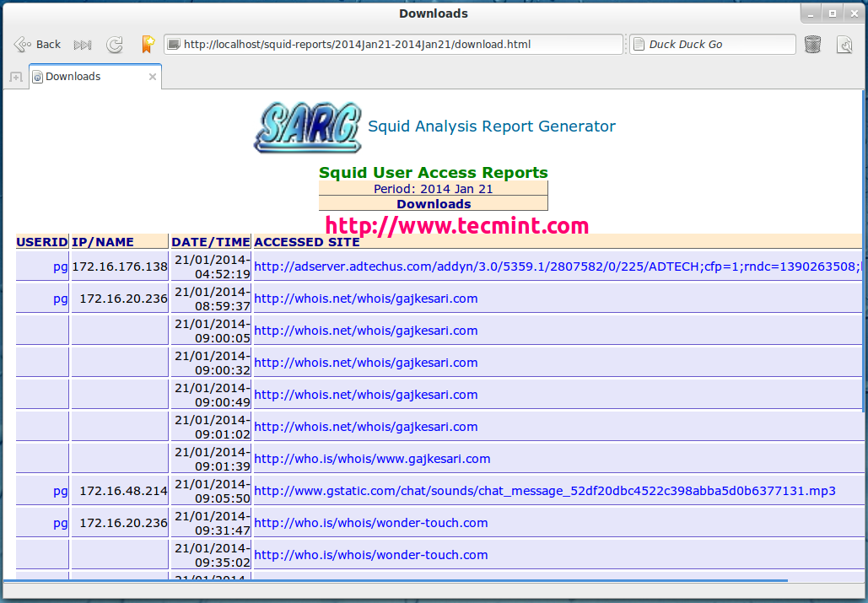
Task: Open who.is wonder-touch.com link at 09:31:47
Action: coord(371,524)
